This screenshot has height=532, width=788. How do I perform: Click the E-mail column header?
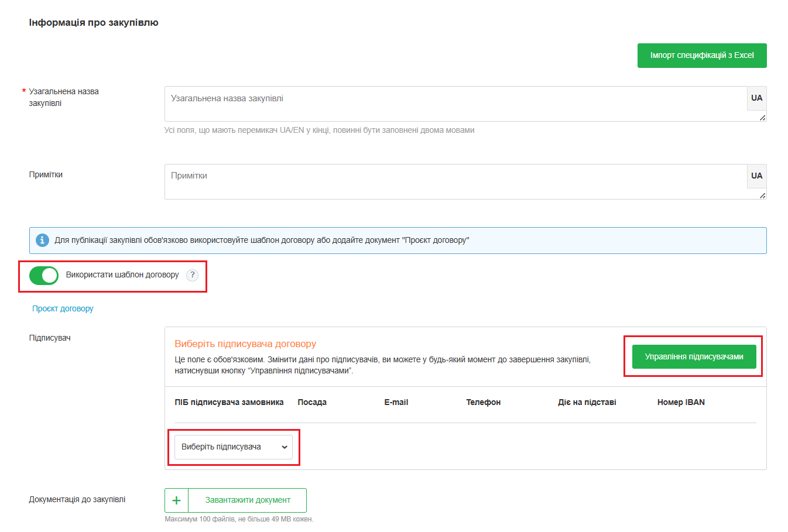click(x=396, y=403)
